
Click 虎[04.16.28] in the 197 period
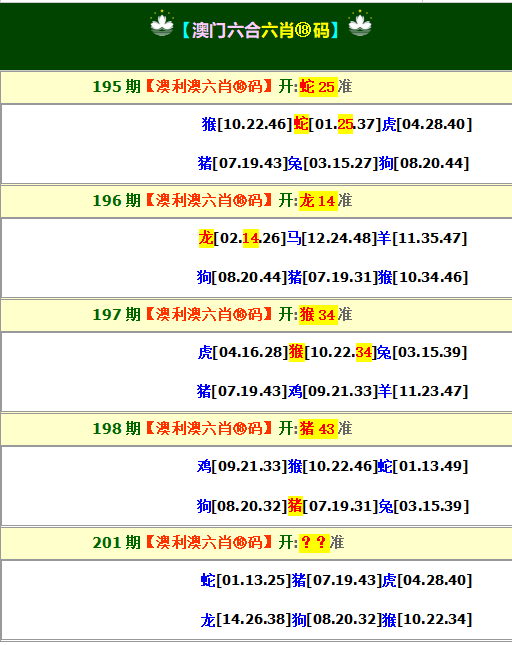(x=243, y=352)
